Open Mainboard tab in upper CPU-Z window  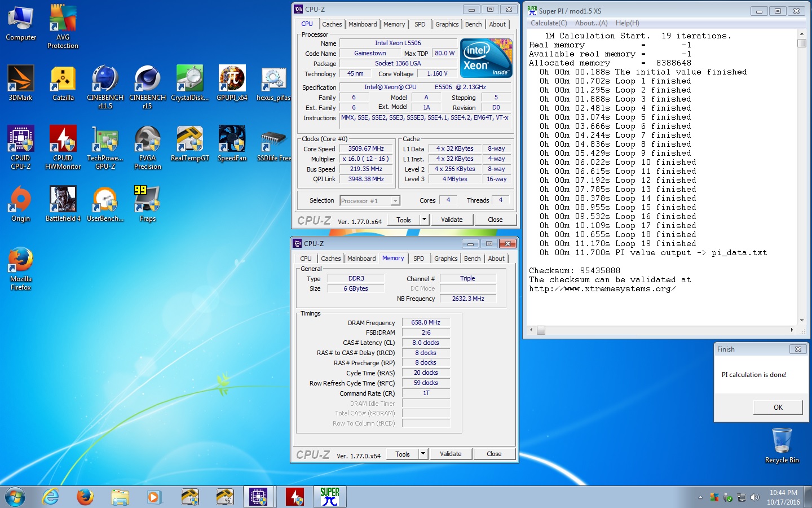pos(363,24)
